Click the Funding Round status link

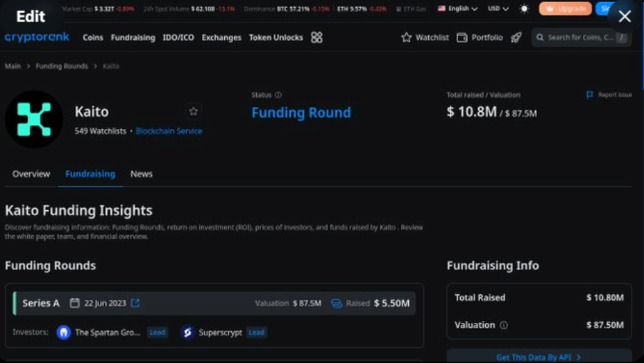click(x=301, y=112)
